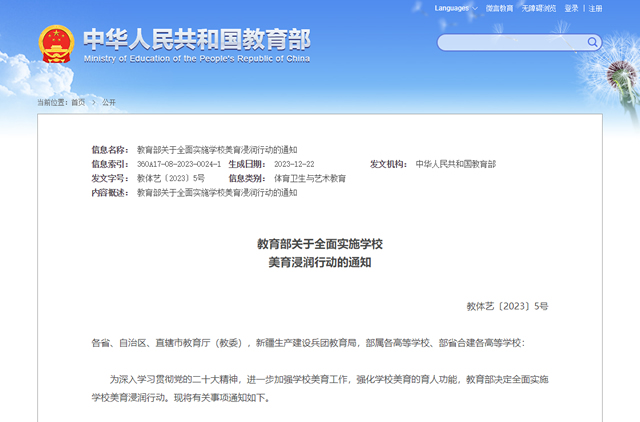
Task: Click the 登录 login link
Action: click(571, 8)
